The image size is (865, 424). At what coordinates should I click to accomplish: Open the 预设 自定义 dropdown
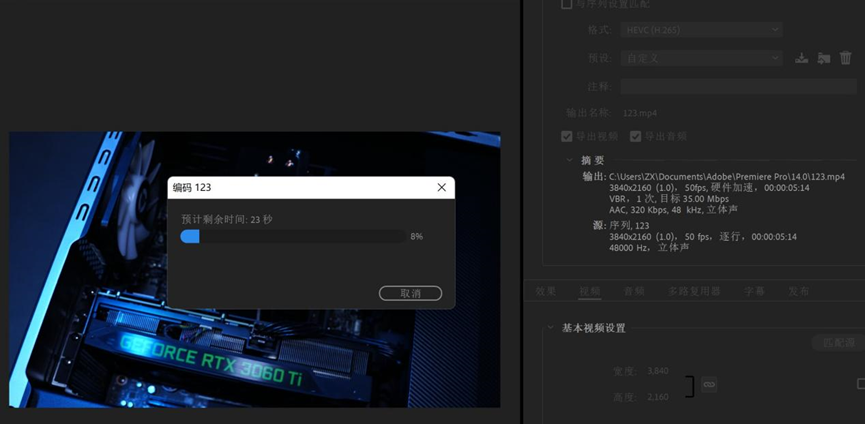702,58
